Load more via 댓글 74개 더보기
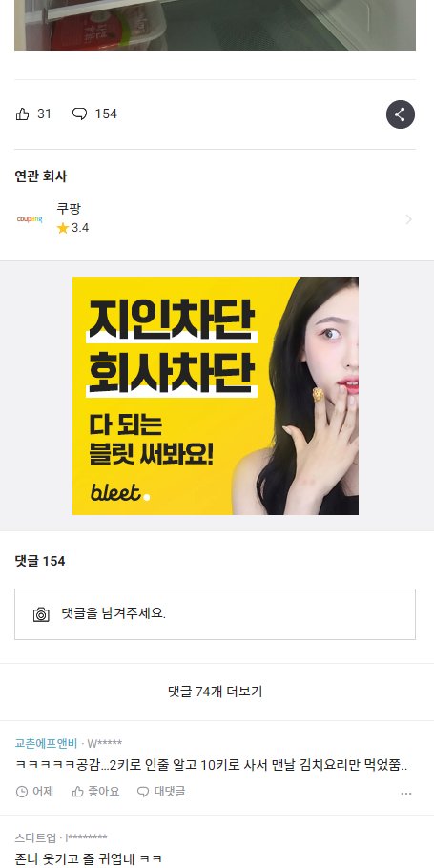The image size is (434, 868). 216,692
